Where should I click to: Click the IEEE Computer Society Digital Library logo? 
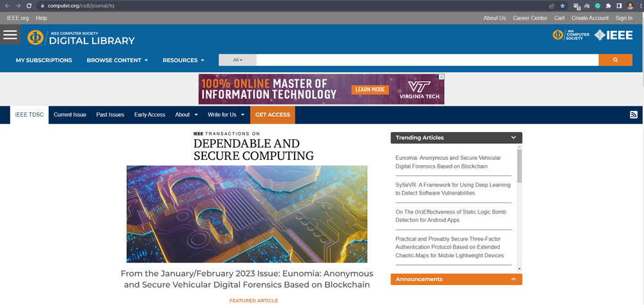pyautogui.click(x=81, y=36)
